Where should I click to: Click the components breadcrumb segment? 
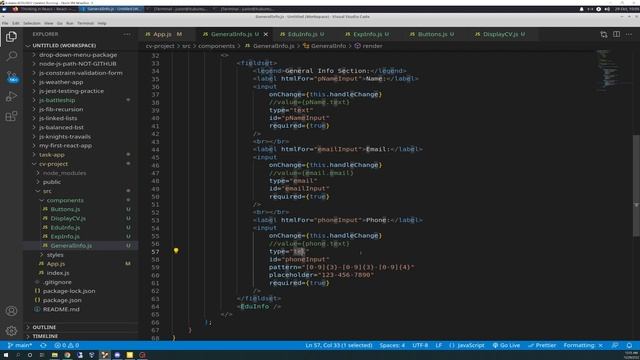pos(216,46)
